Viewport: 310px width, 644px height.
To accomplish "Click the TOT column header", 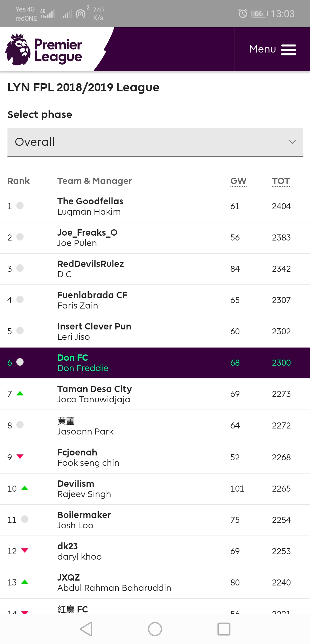I will 281,181.
